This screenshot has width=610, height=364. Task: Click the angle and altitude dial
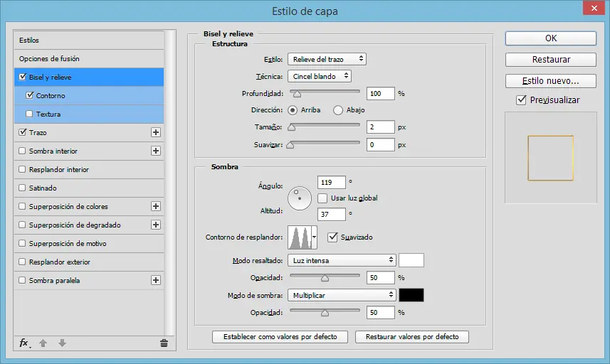coord(300,198)
